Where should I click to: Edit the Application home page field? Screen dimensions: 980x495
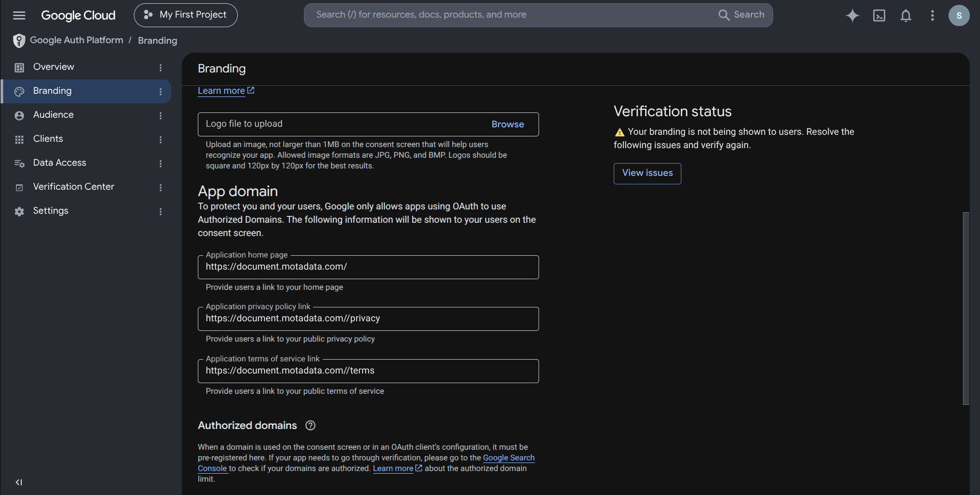[368, 267]
